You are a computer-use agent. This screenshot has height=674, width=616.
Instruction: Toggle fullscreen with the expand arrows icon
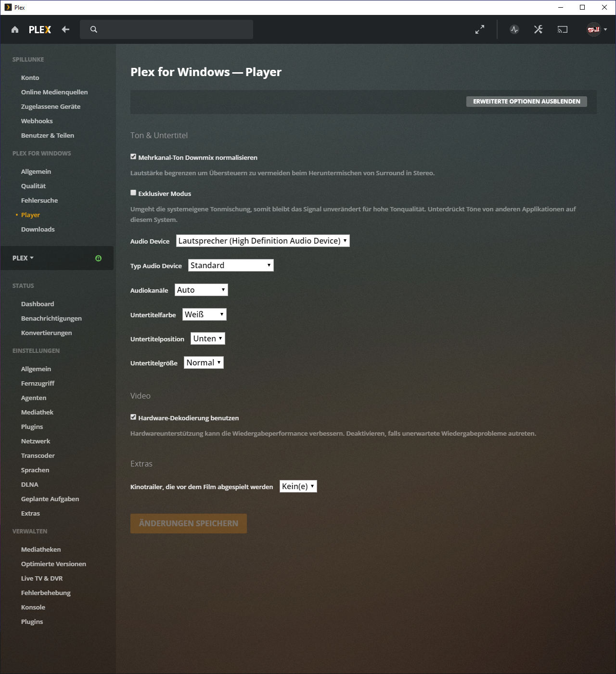(x=480, y=29)
